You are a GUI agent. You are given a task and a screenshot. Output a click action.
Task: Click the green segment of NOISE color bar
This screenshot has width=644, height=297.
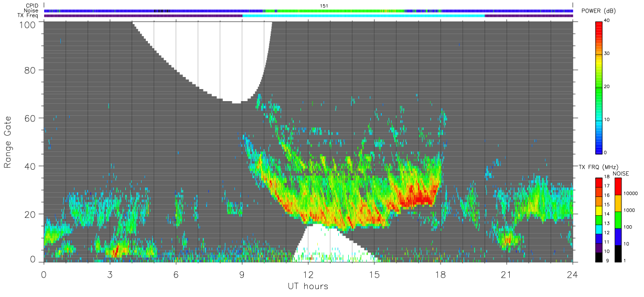[x=618, y=220]
